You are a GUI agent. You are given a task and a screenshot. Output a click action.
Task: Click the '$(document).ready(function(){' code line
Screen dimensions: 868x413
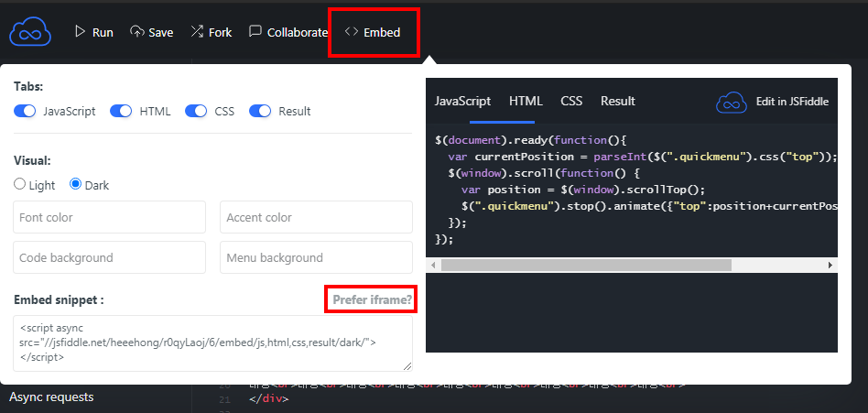pos(530,140)
